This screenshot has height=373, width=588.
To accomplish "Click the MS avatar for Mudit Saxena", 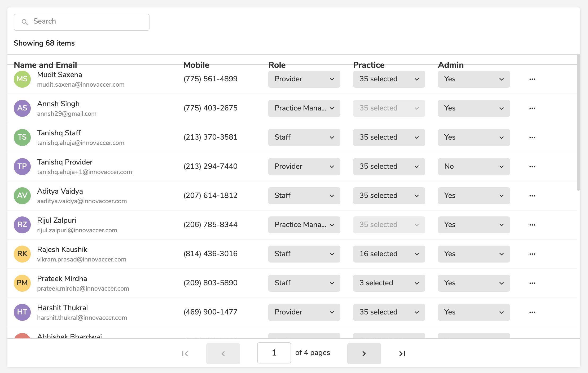I will (22, 79).
